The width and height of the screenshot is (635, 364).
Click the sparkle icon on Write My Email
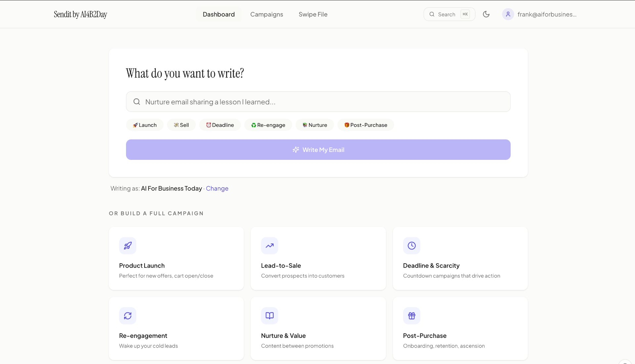click(x=296, y=150)
